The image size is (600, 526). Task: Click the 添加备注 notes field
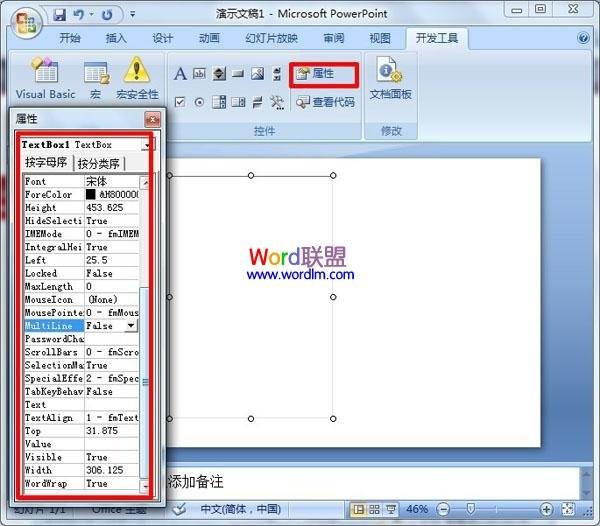pyautogui.click(x=373, y=482)
